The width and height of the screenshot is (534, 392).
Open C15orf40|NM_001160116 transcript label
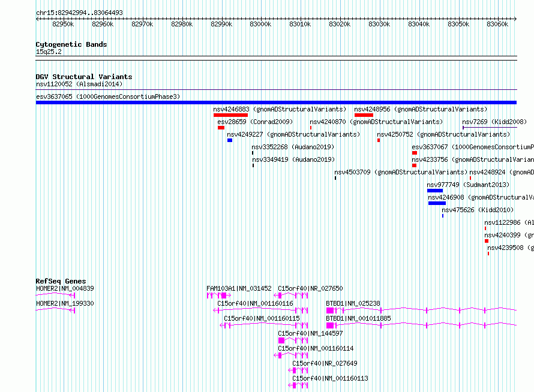(255, 303)
